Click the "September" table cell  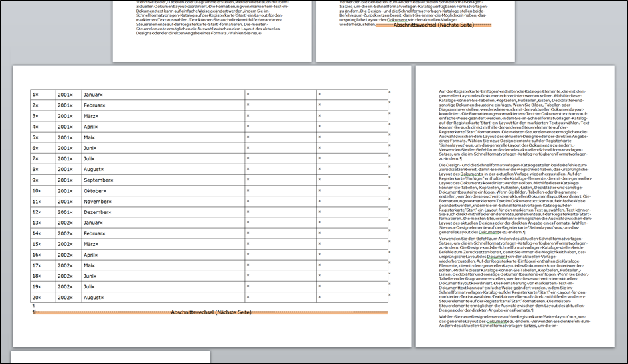(98, 180)
